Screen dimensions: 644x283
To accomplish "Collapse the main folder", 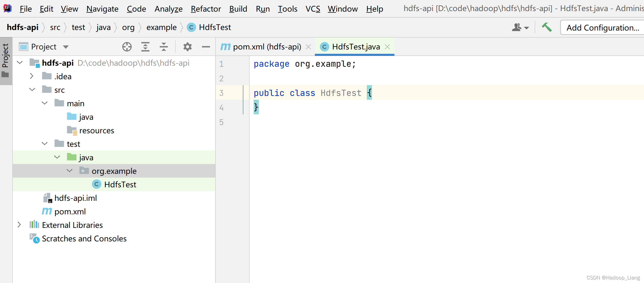I will click(45, 103).
